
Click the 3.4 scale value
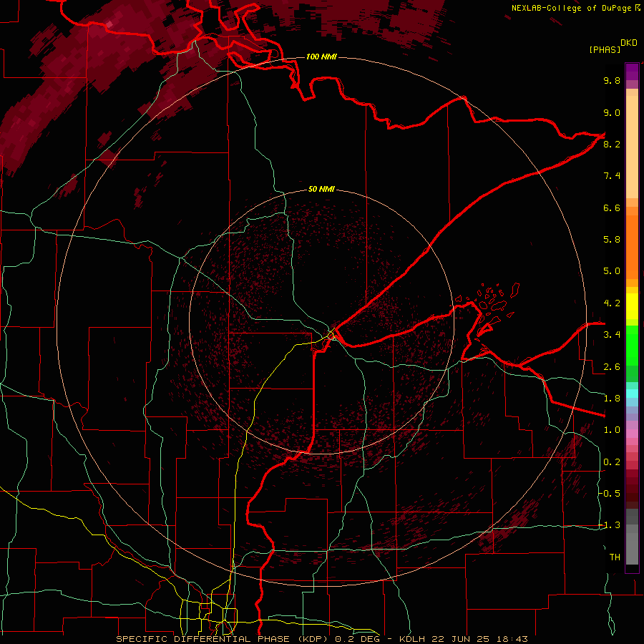(x=612, y=335)
